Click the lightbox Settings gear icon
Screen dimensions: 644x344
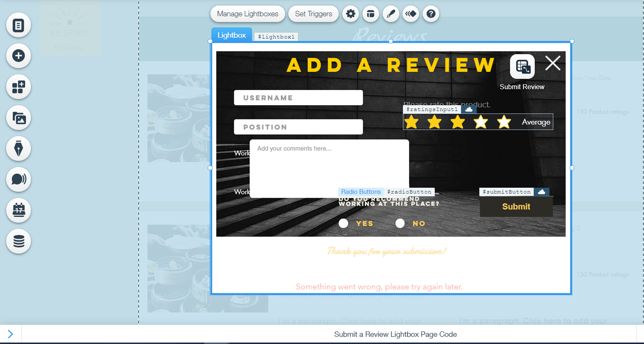(x=350, y=14)
